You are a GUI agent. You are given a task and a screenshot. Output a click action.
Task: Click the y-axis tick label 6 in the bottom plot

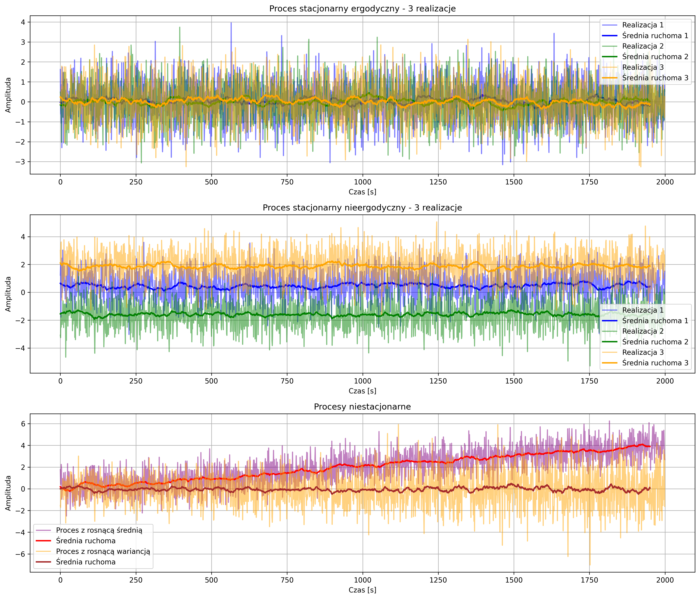[x=24, y=424]
